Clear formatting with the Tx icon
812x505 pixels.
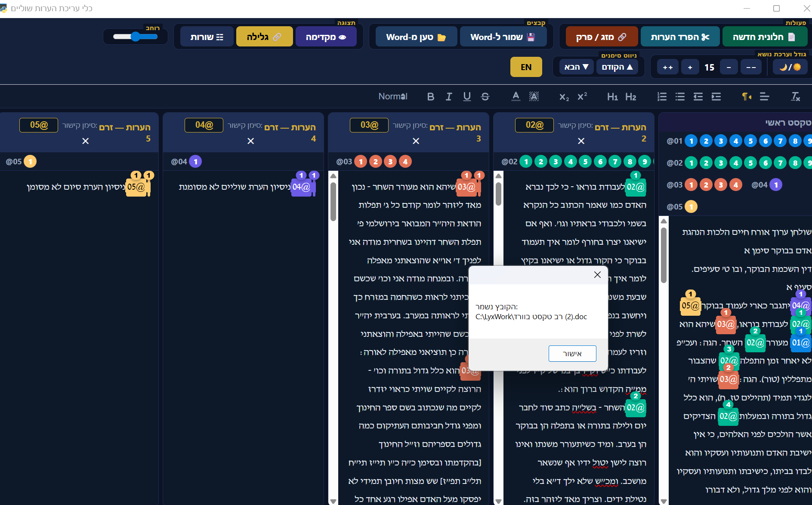[x=795, y=96]
